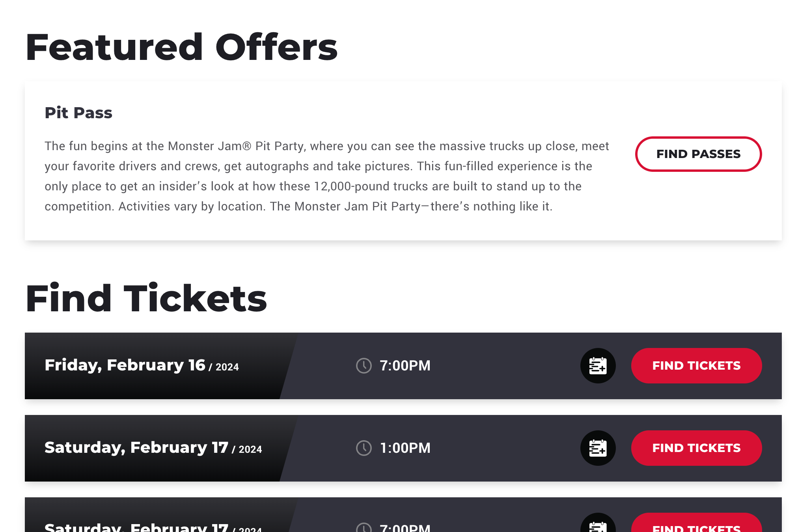The image size is (798, 532).
Task: Click the add-to-calendar icon for Saturday 1:00PM show
Action: 598,448
